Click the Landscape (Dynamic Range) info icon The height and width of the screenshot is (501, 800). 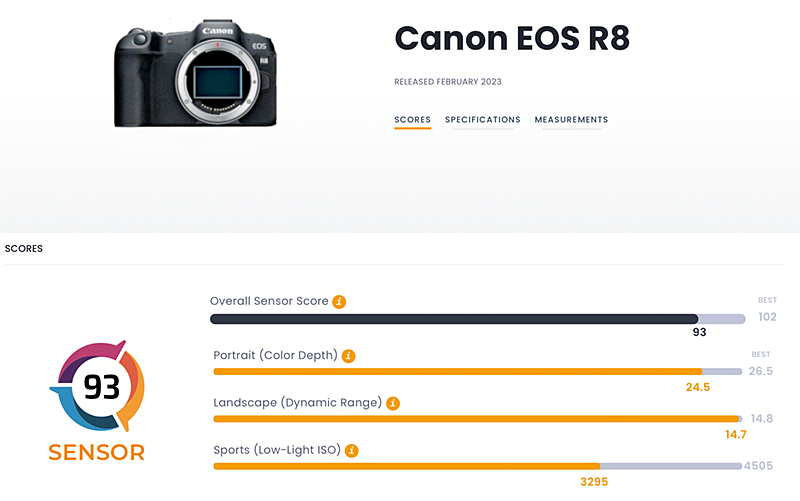[x=393, y=403]
